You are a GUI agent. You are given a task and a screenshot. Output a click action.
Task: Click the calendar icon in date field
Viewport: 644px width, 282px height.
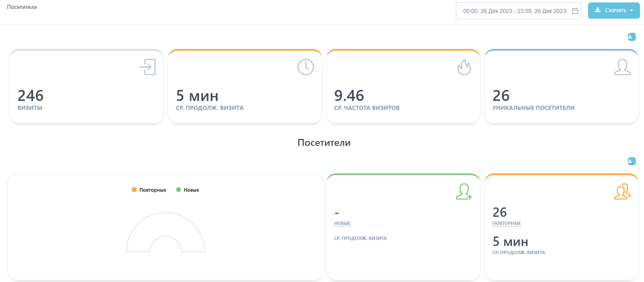coord(575,11)
